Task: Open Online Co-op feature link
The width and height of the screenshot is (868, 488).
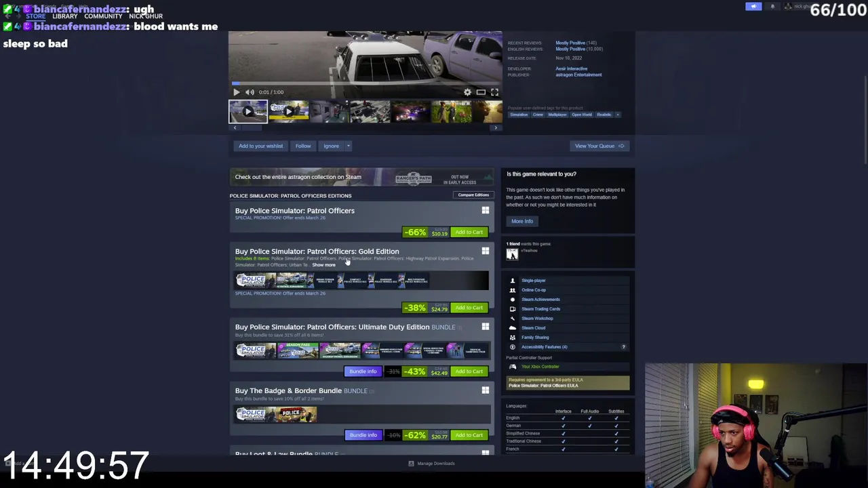Action: pos(534,290)
